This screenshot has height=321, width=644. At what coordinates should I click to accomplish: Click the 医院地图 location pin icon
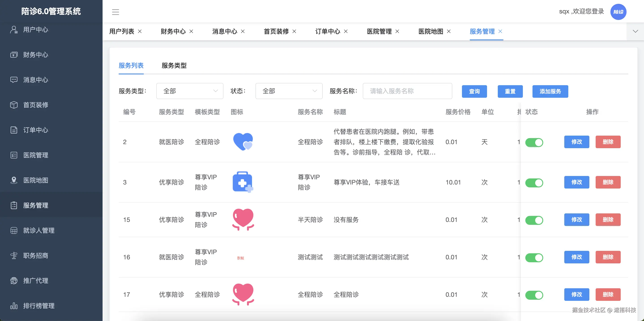pyautogui.click(x=14, y=180)
